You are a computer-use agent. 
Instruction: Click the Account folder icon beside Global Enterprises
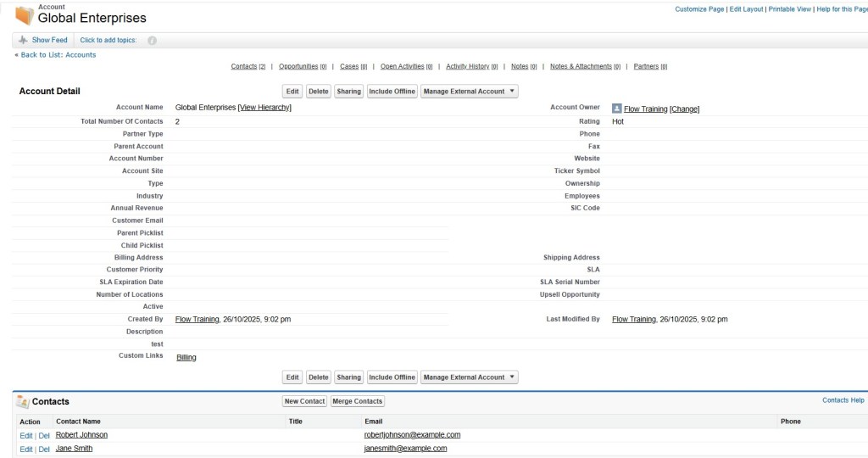coord(25,15)
